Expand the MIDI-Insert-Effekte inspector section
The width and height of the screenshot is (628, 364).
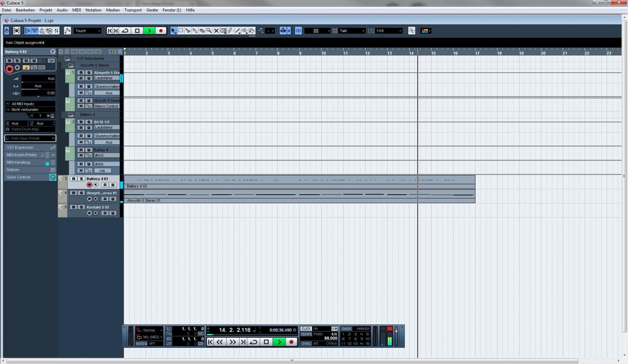(30, 155)
